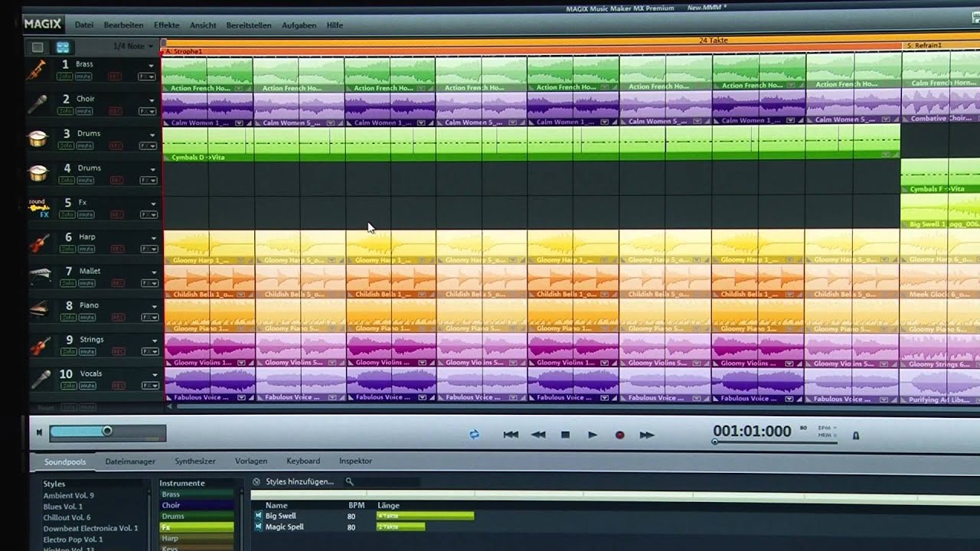Screen dimensions: 980x551
Task: Switch to the Inspektor tab
Action: 356,461
